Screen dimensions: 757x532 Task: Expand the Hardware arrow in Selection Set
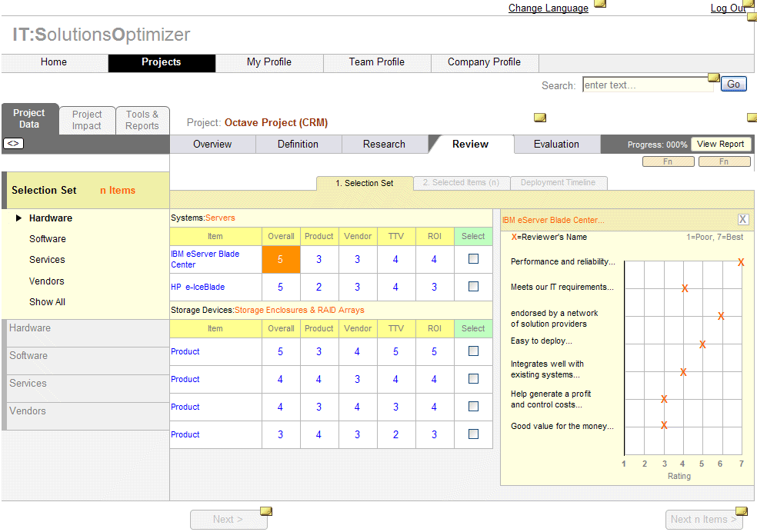click(18, 218)
